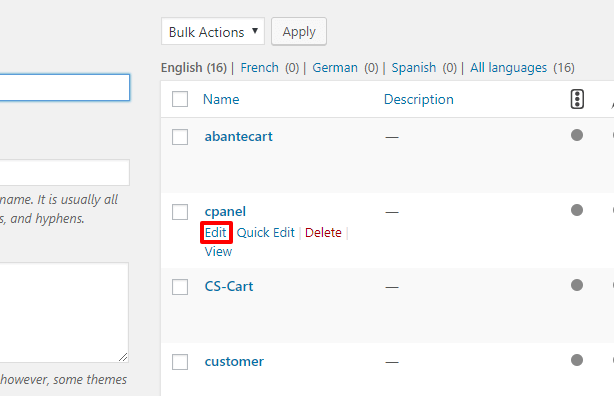Screen dimensions: 614x396
Task: Select the CS-Cart row checkbox
Action: [x=180, y=287]
